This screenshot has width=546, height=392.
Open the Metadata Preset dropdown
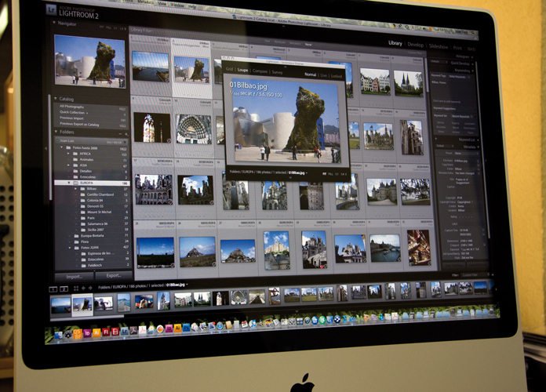click(x=467, y=153)
